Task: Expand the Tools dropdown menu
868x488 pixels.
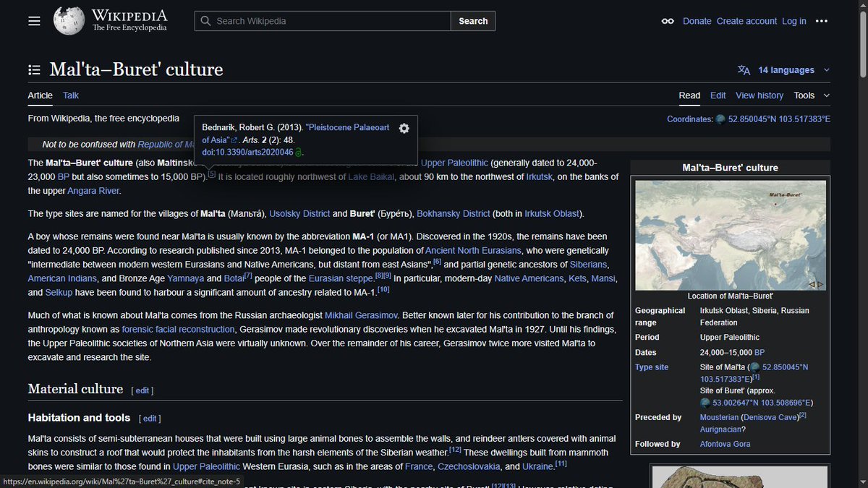Action: 812,95
